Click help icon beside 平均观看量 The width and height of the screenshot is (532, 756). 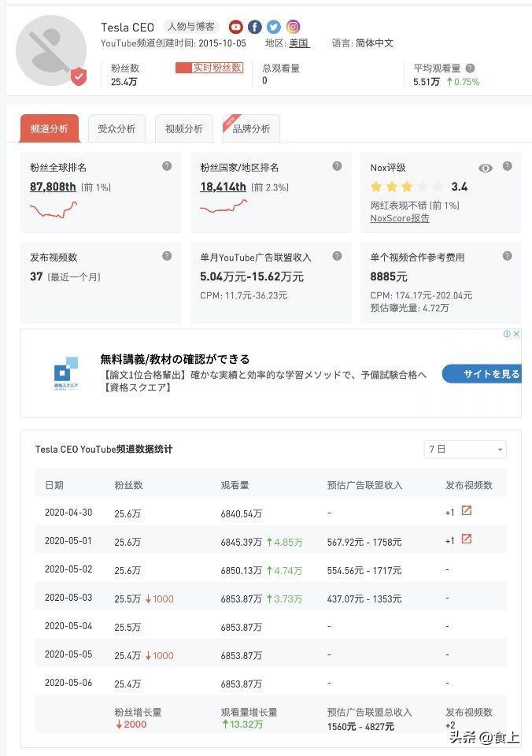click(x=471, y=69)
